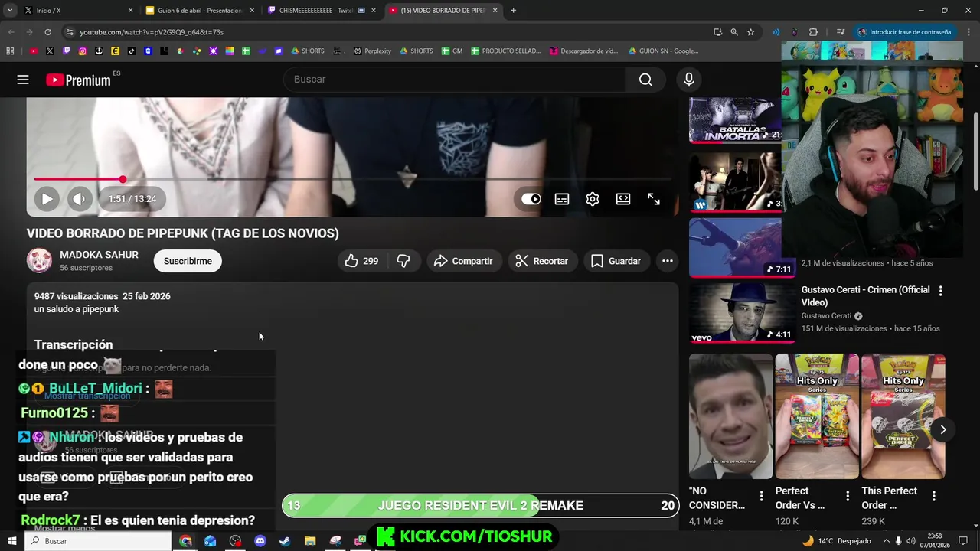This screenshot has width=980, height=551.
Task: Click the YouTube Premium logo
Action: click(x=78, y=80)
